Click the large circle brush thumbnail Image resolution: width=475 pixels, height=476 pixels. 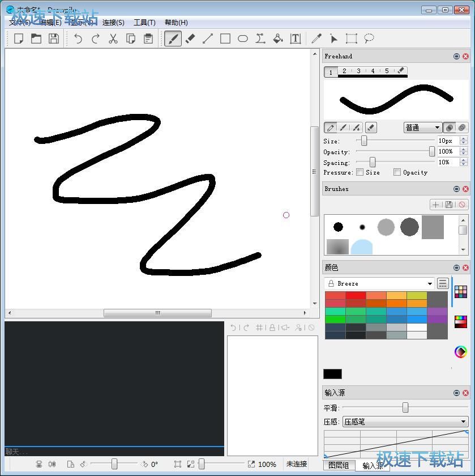(x=386, y=227)
